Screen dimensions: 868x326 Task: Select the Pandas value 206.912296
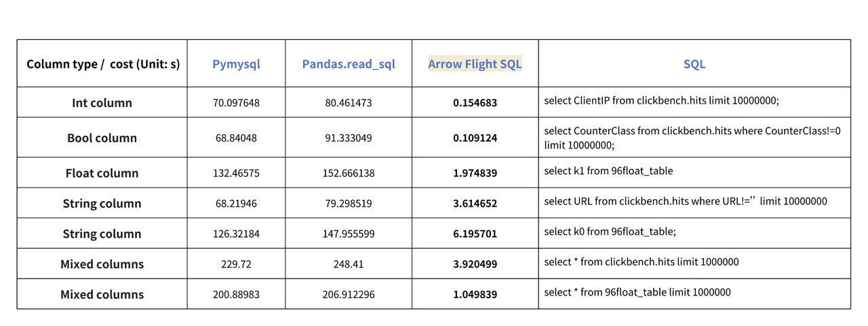click(349, 295)
